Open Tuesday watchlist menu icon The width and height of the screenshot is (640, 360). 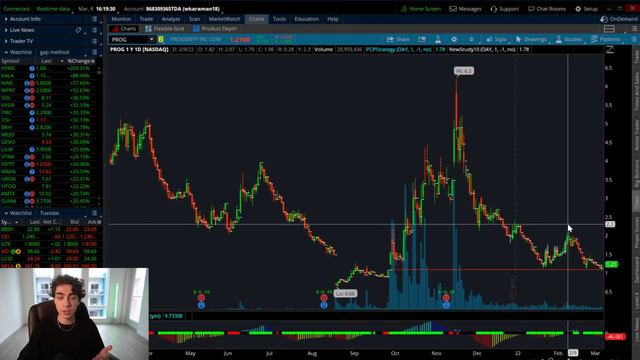pyautogui.click(x=94, y=213)
